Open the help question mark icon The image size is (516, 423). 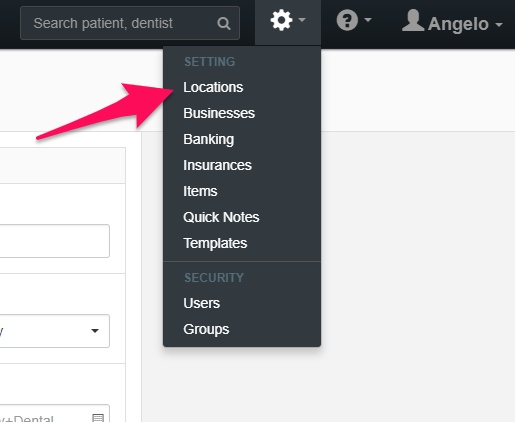point(347,20)
